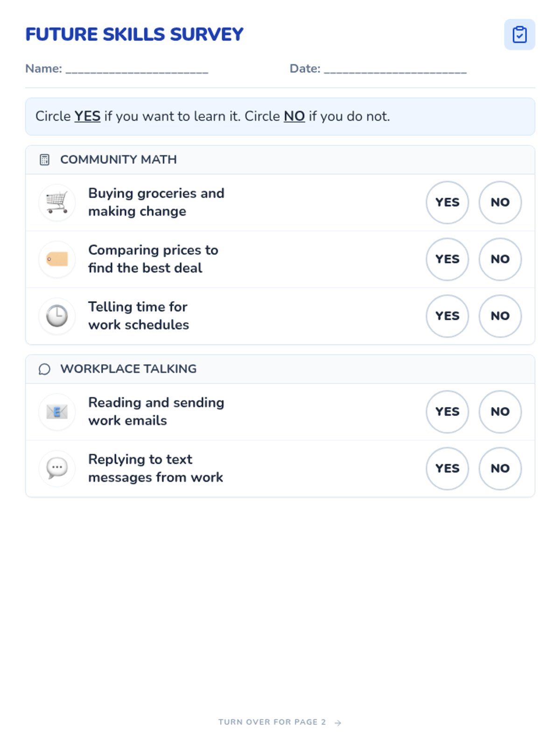Click the calculator icon beside Community Math
560x747 pixels.
point(44,160)
